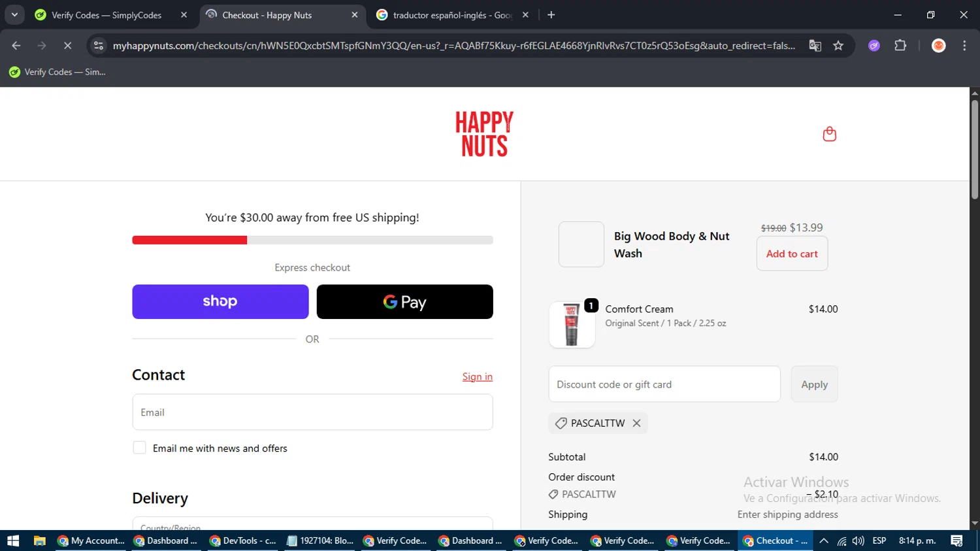Click the Enter shipping address text
This screenshot has height=551, width=980.
[x=788, y=514]
